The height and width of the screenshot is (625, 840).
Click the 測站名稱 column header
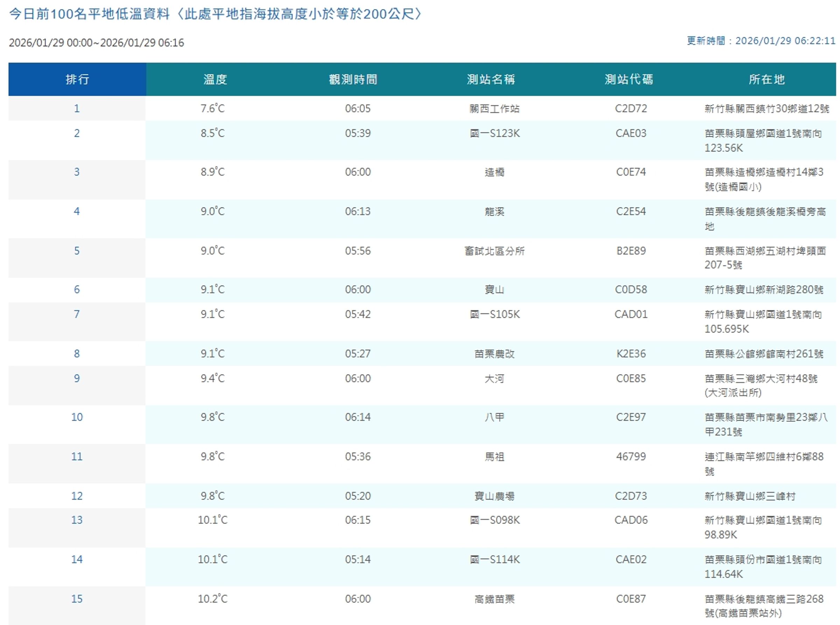[491, 79]
